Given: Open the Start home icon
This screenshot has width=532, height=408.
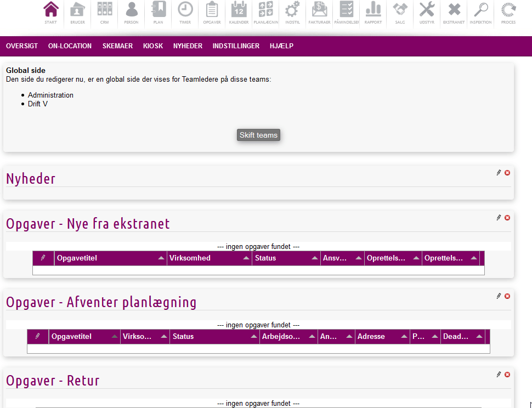Looking at the screenshot, I should (x=50, y=11).
